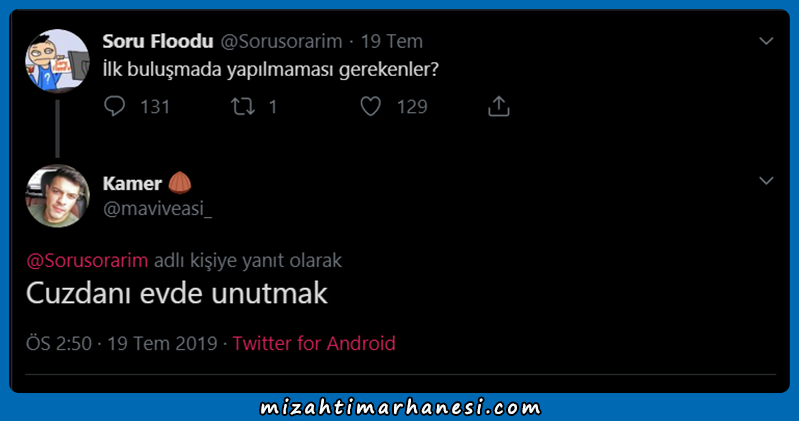The image size is (799, 421).
Task: Open the @maviveasi_ handle
Action: tap(157, 208)
